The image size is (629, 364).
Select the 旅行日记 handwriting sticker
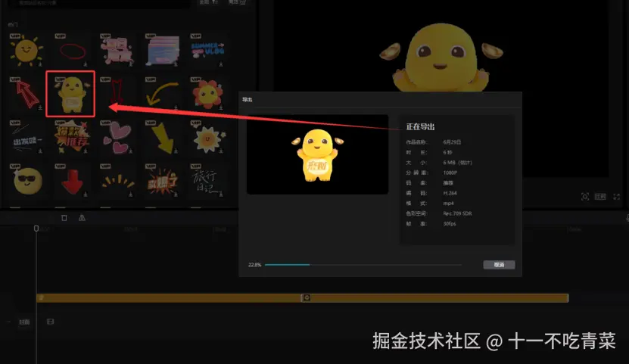(207, 181)
